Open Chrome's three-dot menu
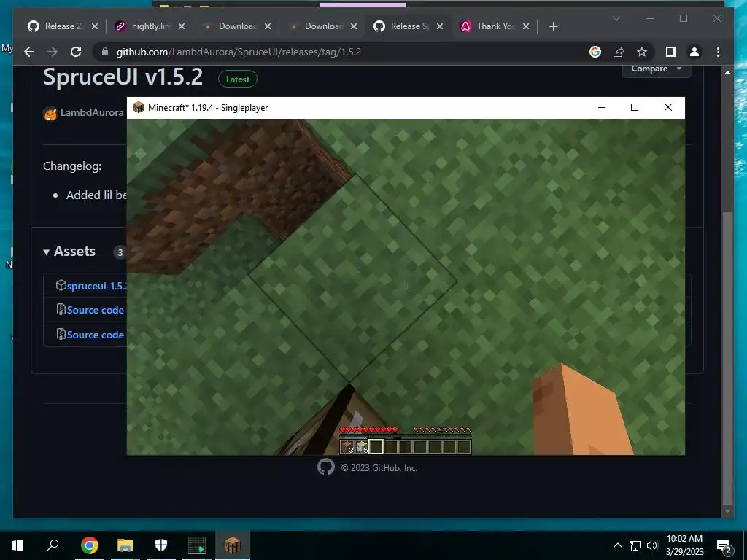The height and width of the screenshot is (560, 747). [718, 52]
